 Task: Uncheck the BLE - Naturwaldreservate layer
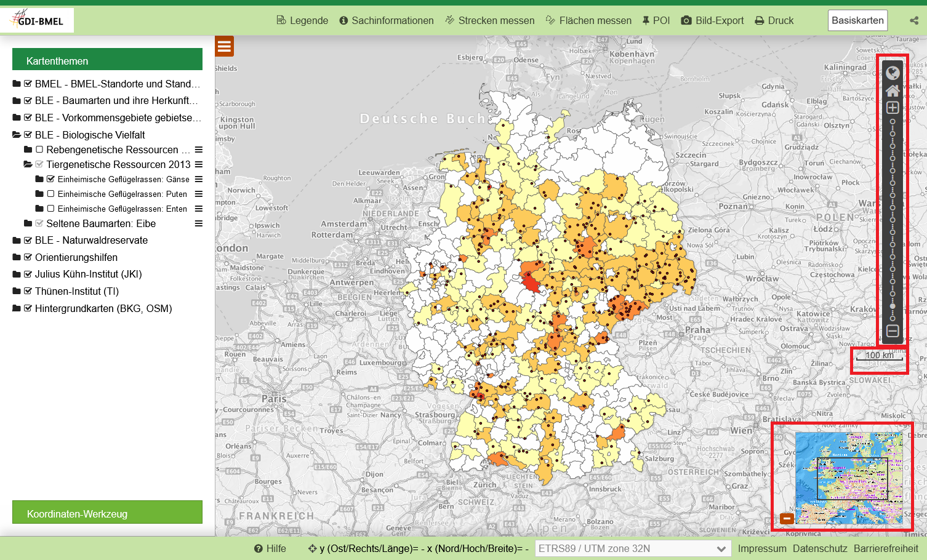28,240
